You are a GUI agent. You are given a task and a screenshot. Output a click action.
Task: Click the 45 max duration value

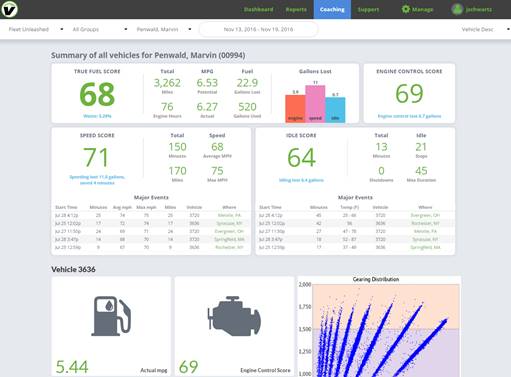(421, 171)
